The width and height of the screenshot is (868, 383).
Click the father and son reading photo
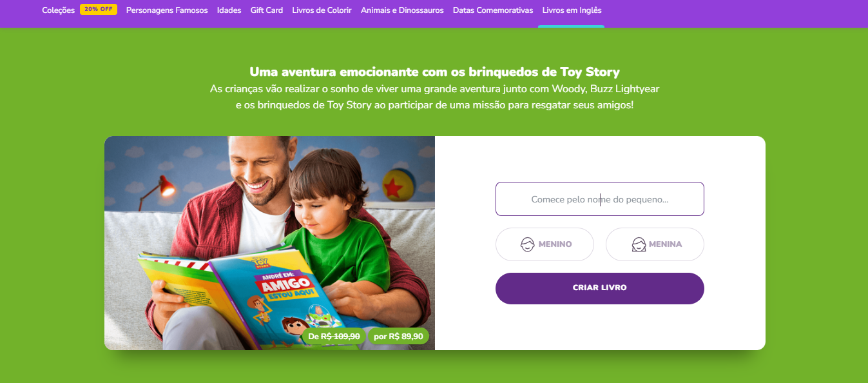click(269, 243)
